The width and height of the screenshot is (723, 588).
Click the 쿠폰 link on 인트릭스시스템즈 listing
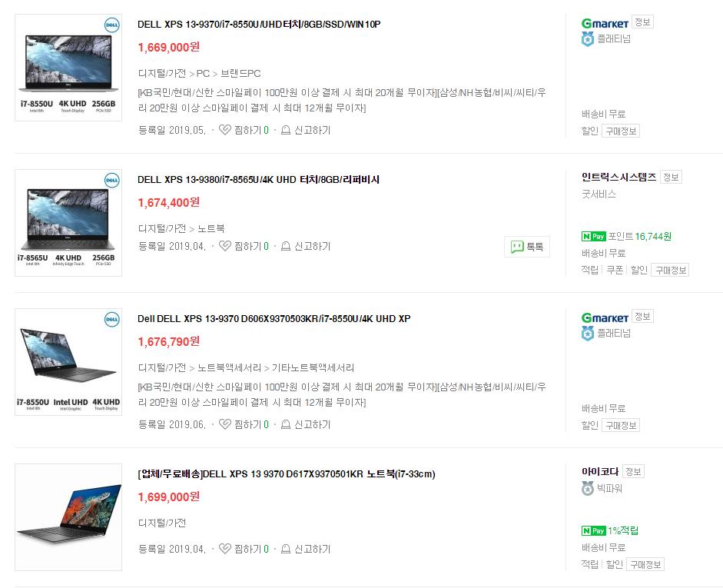(x=615, y=270)
